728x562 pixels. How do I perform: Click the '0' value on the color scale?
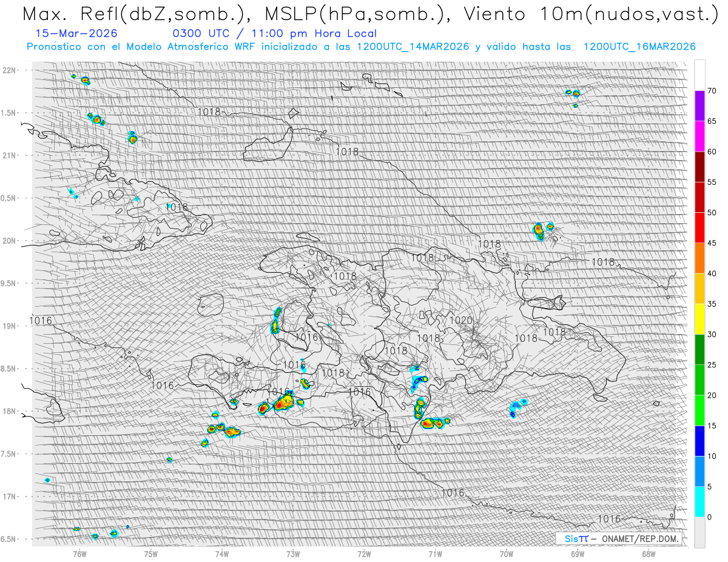point(709,517)
